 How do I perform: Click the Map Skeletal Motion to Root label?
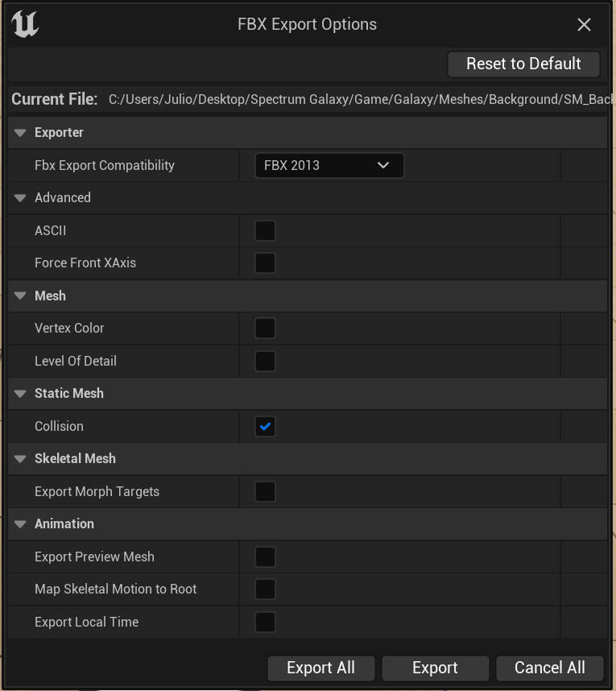click(x=115, y=590)
